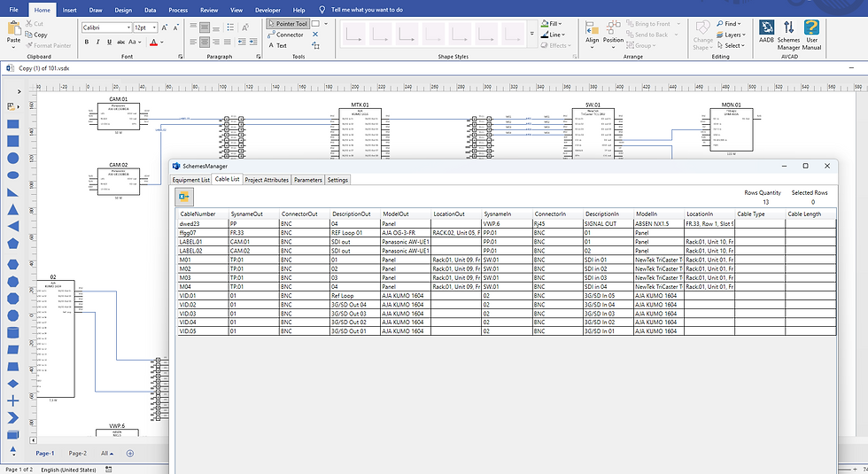The image size is (868, 474).
Task: Toggle bold formatting
Action: [87, 43]
